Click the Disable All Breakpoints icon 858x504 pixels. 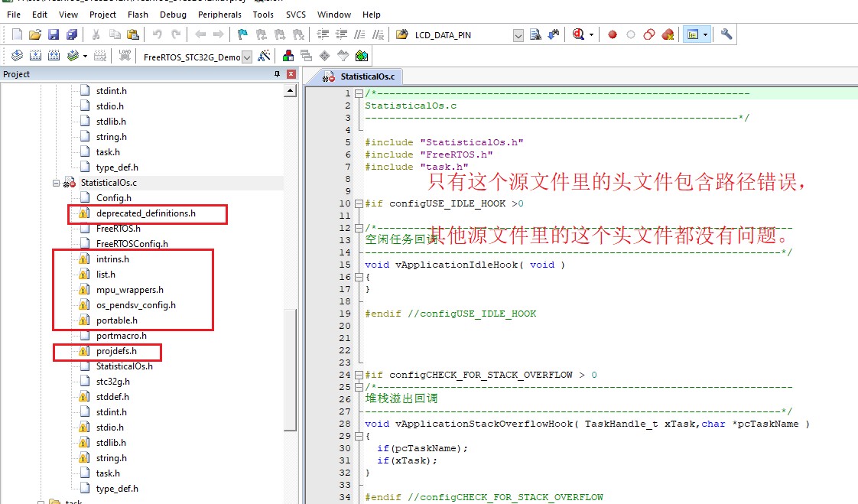pyautogui.click(x=649, y=34)
